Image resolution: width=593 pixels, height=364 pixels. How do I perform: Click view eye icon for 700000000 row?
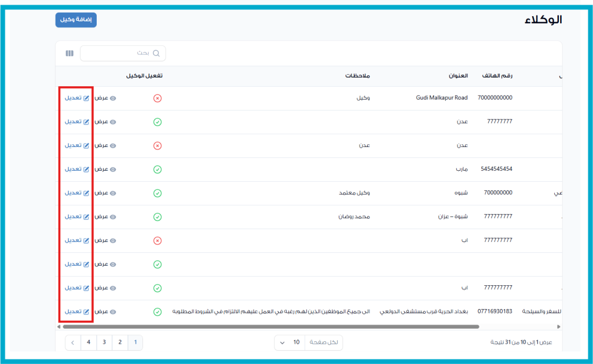[x=113, y=193]
